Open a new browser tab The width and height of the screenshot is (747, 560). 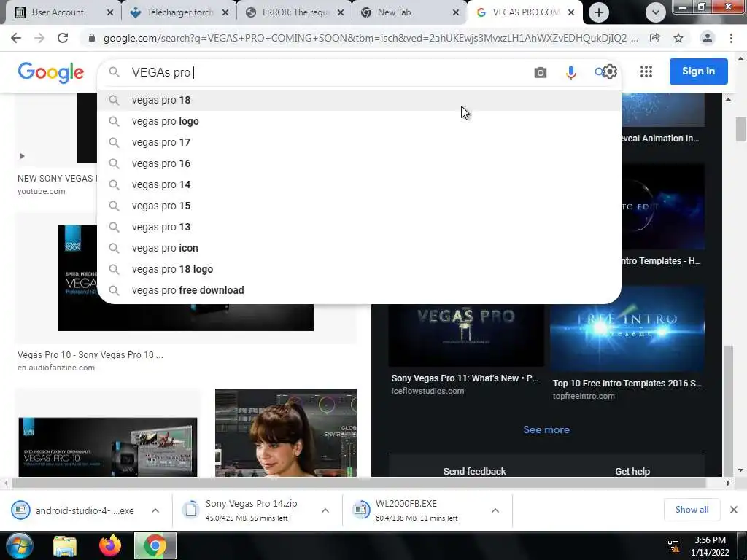[599, 12]
